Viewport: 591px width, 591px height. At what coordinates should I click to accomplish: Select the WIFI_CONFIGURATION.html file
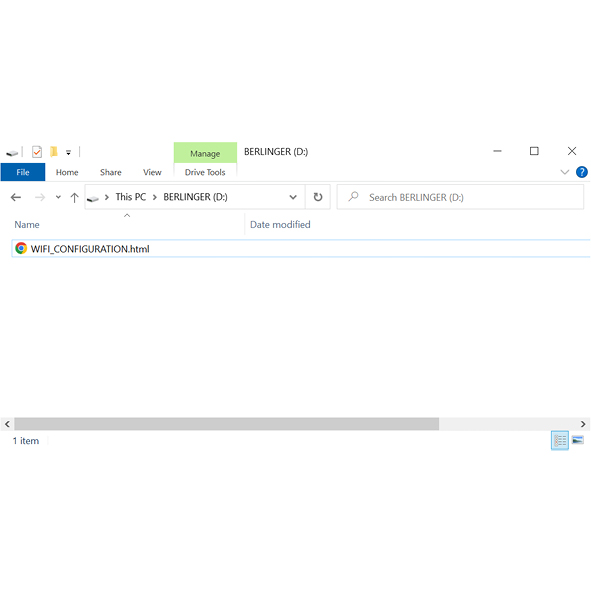301,249
